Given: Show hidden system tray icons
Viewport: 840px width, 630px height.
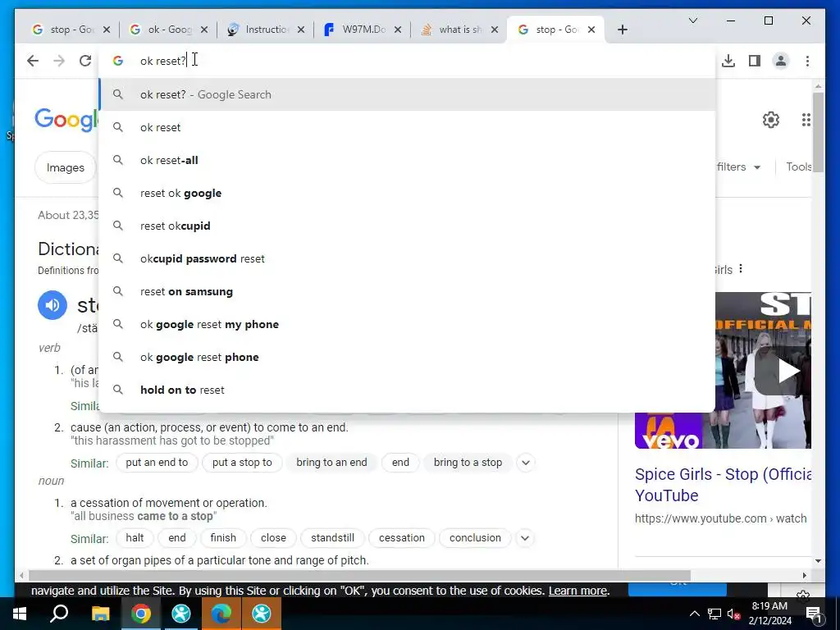Looking at the screenshot, I should 694,614.
